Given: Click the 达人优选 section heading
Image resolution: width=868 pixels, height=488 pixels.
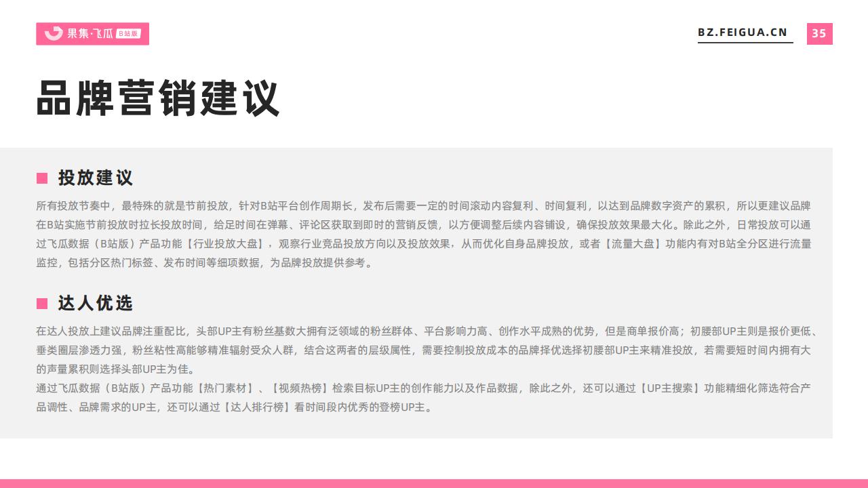Looking at the screenshot, I should [96, 304].
